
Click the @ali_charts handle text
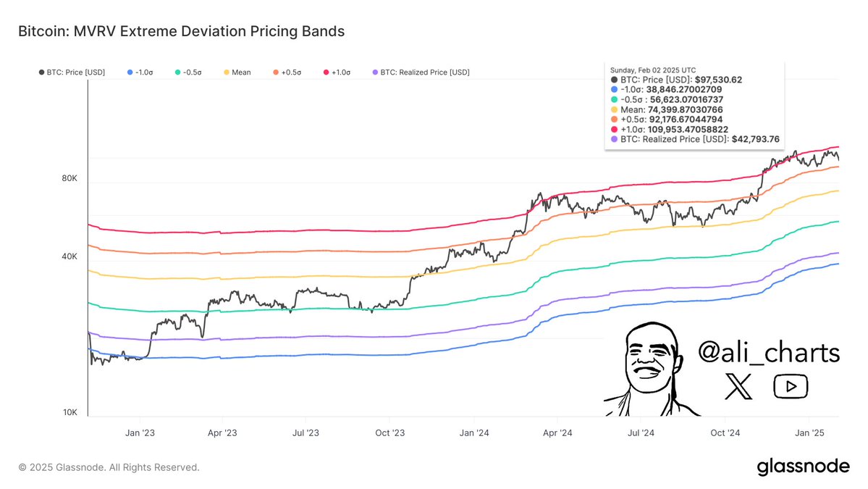769,353
